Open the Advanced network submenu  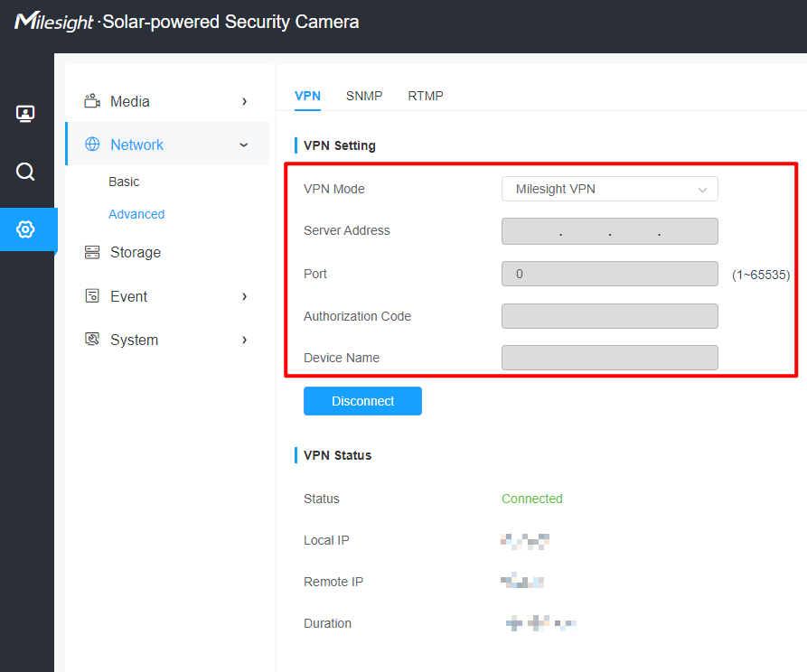pos(136,214)
